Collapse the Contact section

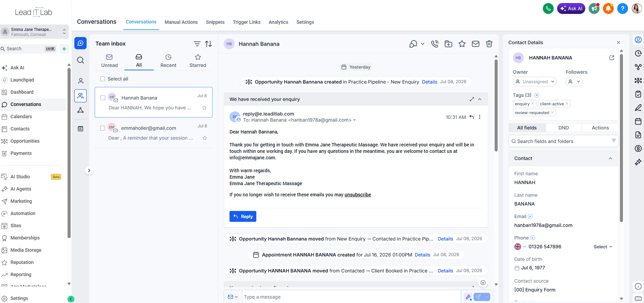[610, 158]
